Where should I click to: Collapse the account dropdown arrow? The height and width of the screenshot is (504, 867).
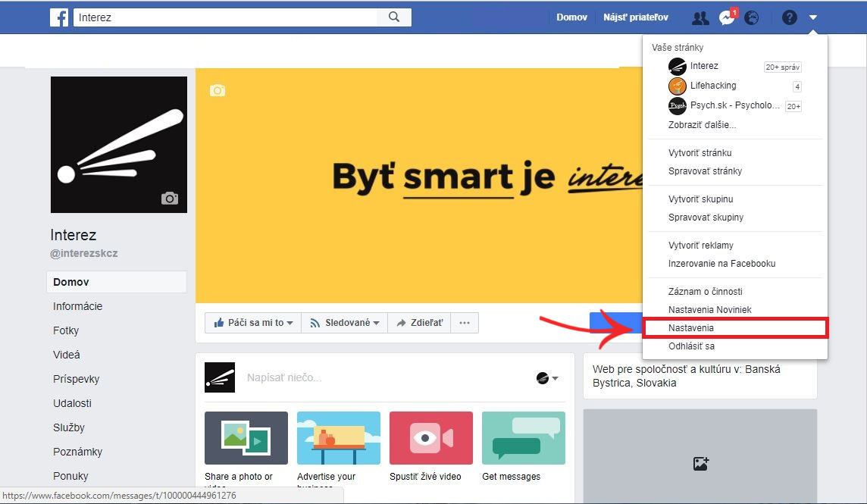pos(812,17)
